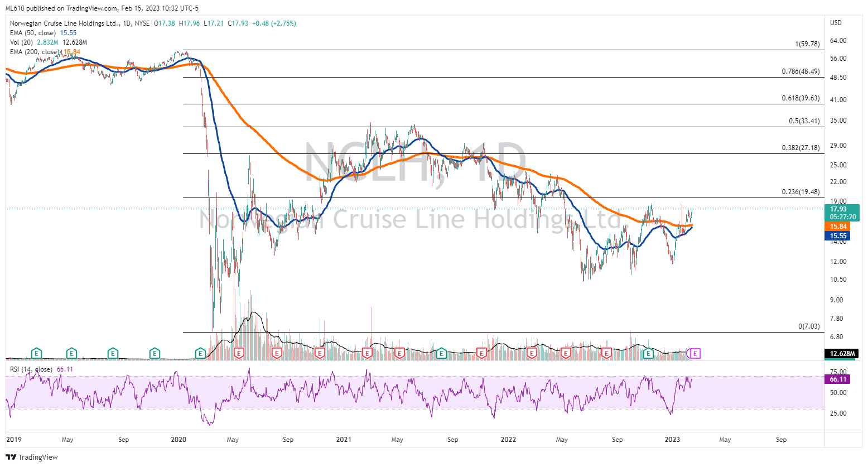Click the Fibonacci 0(7.03) level label

pyautogui.click(x=809, y=326)
